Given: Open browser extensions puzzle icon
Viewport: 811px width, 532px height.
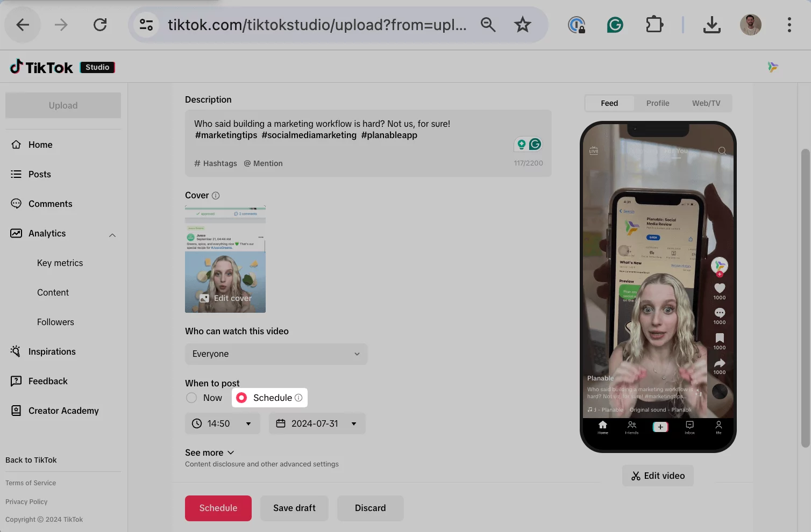Looking at the screenshot, I should click(654, 25).
